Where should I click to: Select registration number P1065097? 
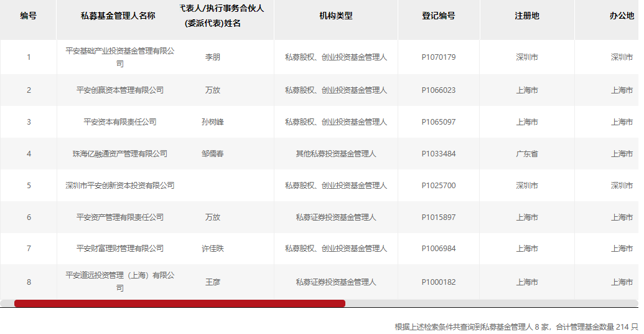[x=439, y=122]
